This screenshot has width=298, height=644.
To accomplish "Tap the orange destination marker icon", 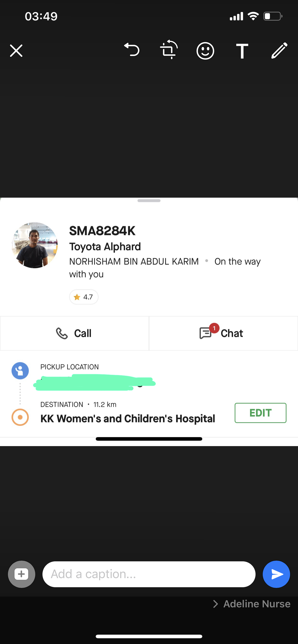I will 20,417.
